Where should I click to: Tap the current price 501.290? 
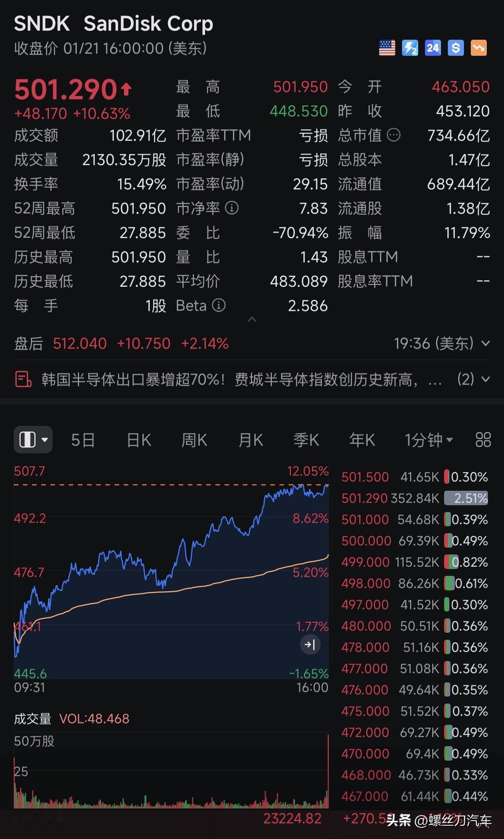pos(66,89)
